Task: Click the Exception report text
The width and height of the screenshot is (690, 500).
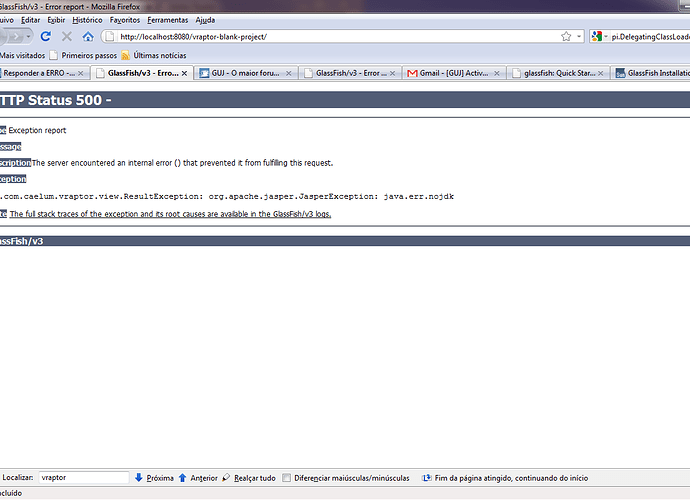Action: (37, 130)
